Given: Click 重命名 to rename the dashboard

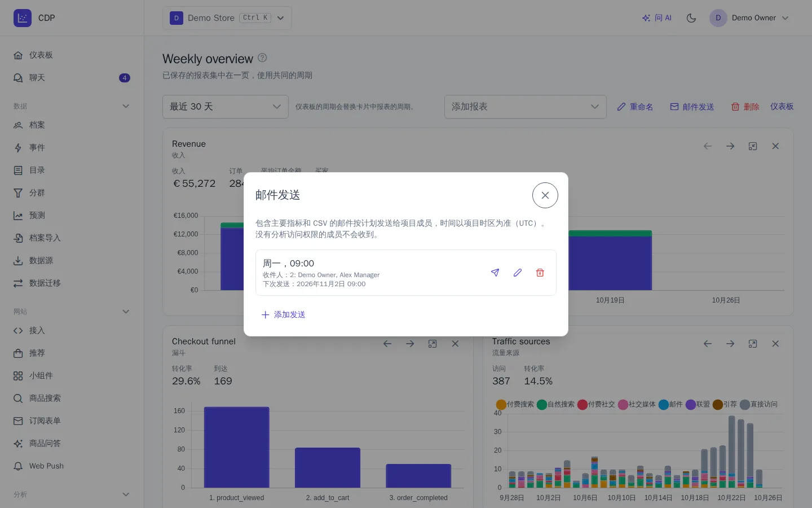Looking at the screenshot, I should click(635, 107).
